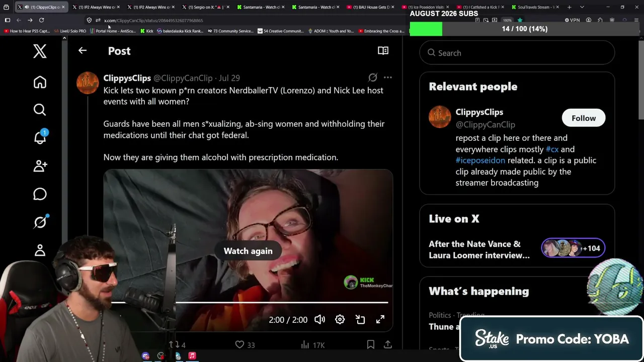Viewport: 644px width, 362px height.
Task: Switch to the Sergio on X tab
Action: tap(205, 7)
